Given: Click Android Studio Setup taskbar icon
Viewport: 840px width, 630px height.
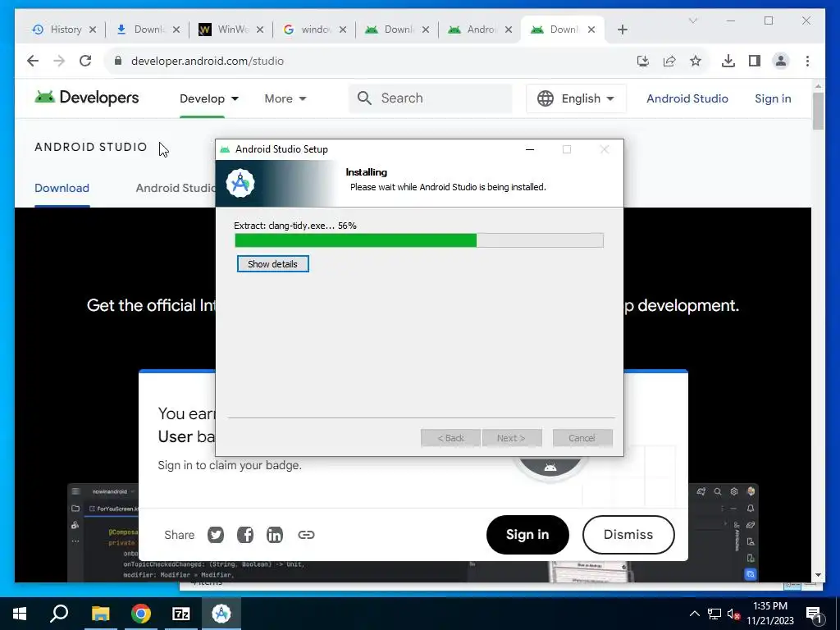Looking at the screenshot, I should [x=221, y=614].
